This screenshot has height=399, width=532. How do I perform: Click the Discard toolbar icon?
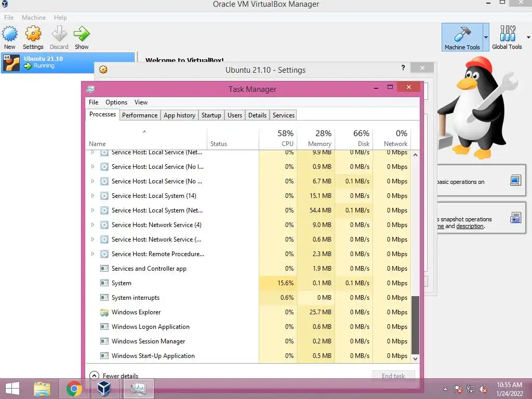59,34
